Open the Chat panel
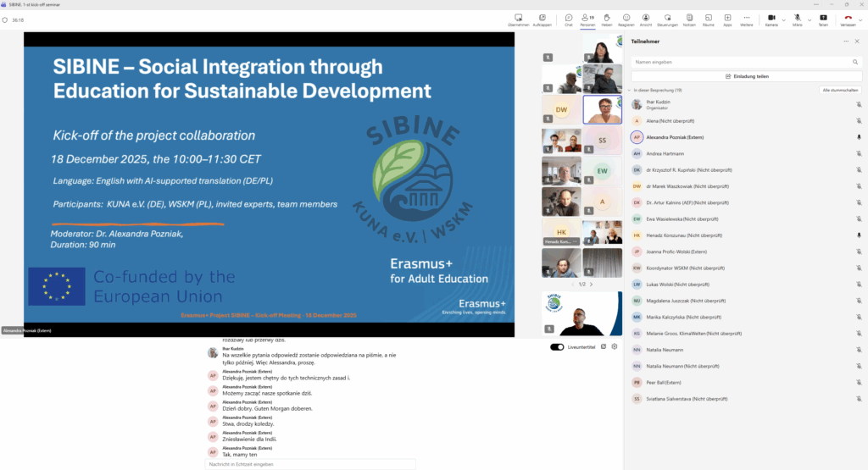The image size is (868, 470). point(569,19)
